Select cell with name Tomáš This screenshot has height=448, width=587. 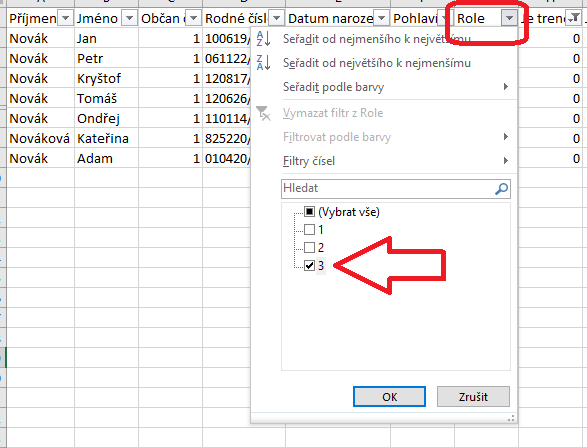pos(106,98)
